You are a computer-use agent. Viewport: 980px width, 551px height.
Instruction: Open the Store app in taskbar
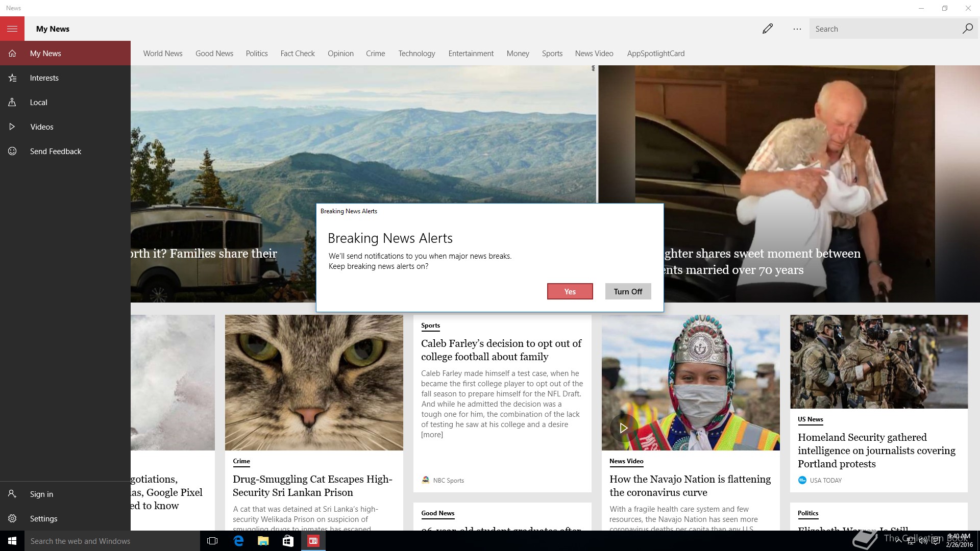(288, 541)
